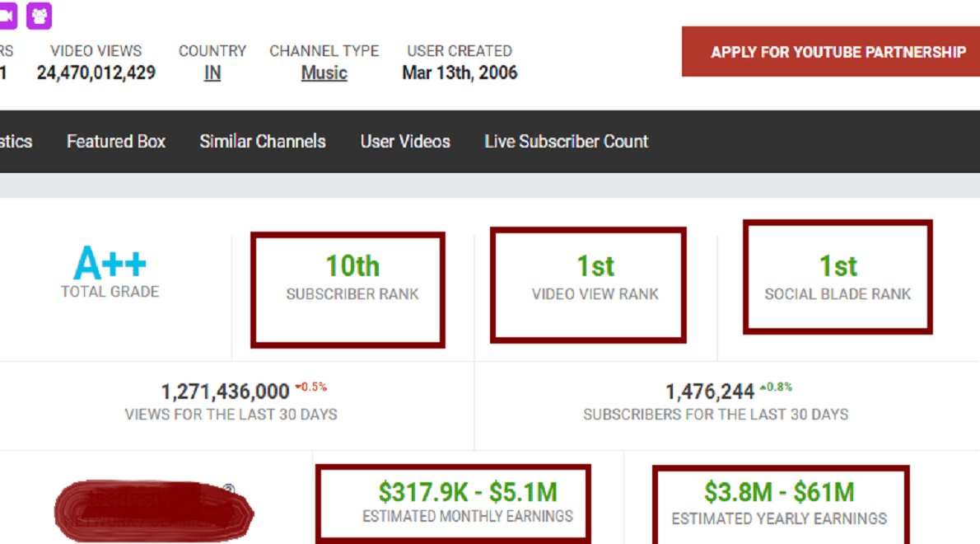
Task: Click the 10th Subscriber Rank box
Action: (x=348, y=284)
